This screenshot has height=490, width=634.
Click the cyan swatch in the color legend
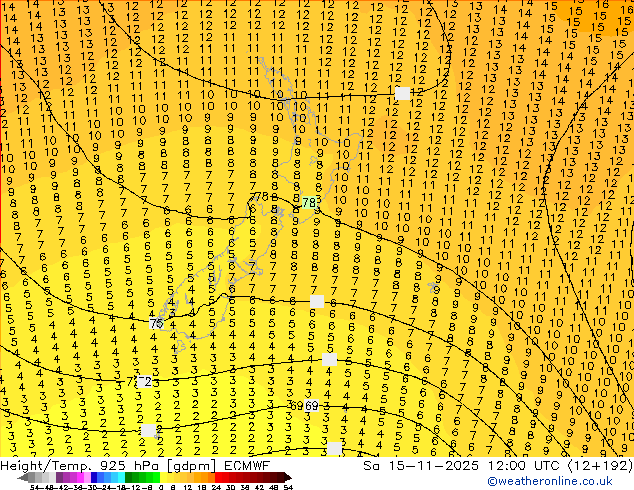pos(121,477)
